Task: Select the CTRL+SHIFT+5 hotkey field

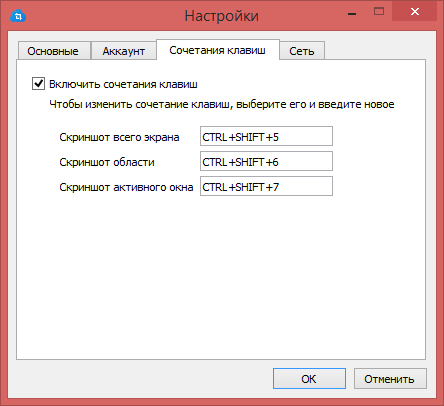Action: pyautogui.click(x=266, y=136)
